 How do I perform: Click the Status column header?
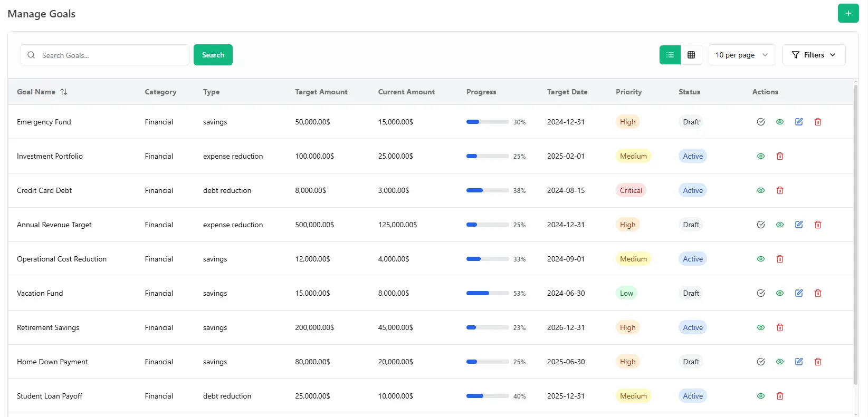(689, 92)
